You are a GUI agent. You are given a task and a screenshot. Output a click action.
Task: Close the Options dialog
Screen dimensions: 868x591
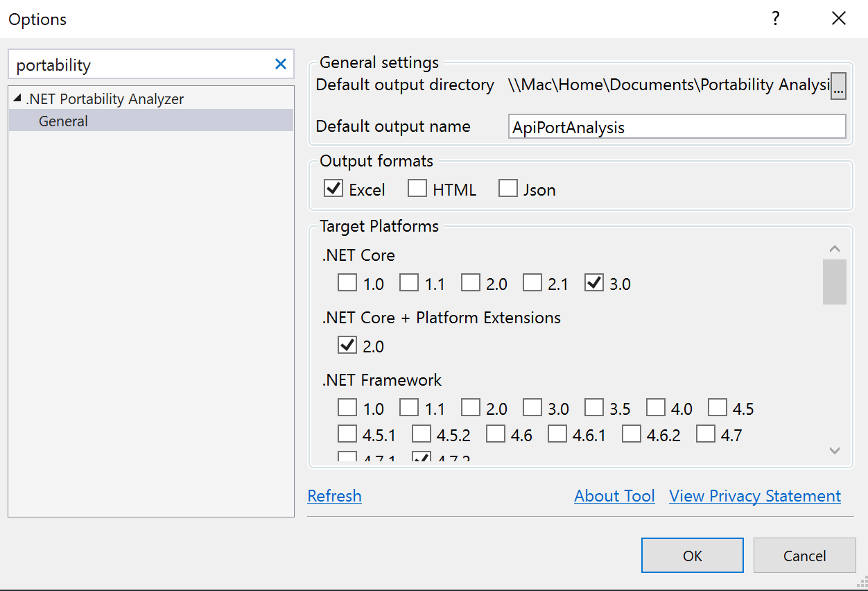tap(839, 19)
